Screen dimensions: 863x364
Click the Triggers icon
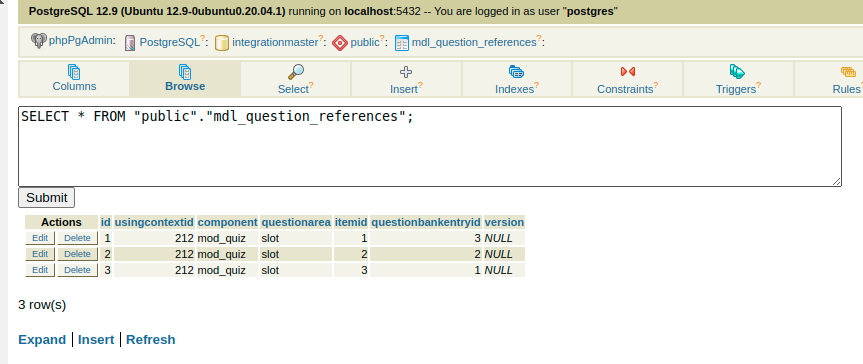coord(738,72)
